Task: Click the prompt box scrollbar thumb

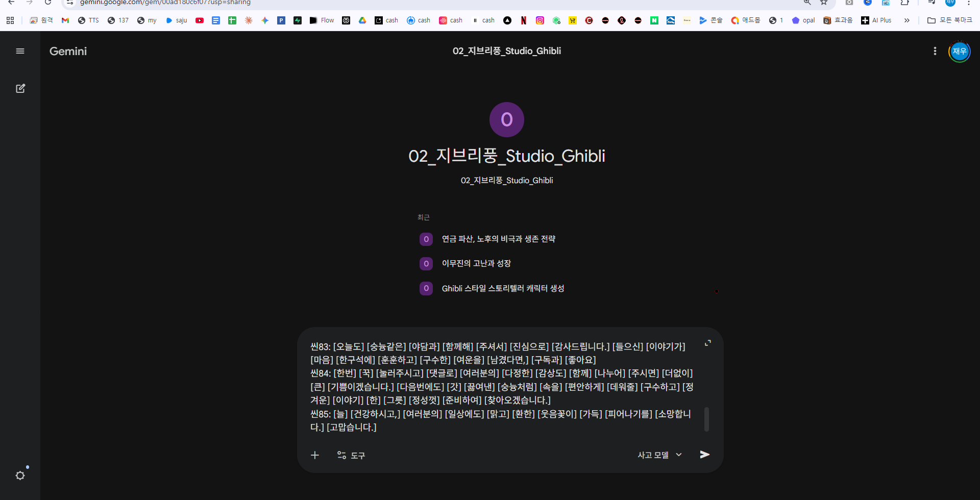Action: coord(706,419)
